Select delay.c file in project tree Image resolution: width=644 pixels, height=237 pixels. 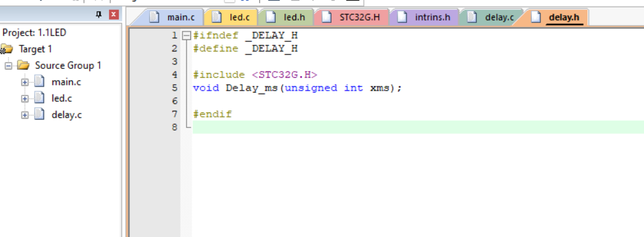click(x=66, y=115)
